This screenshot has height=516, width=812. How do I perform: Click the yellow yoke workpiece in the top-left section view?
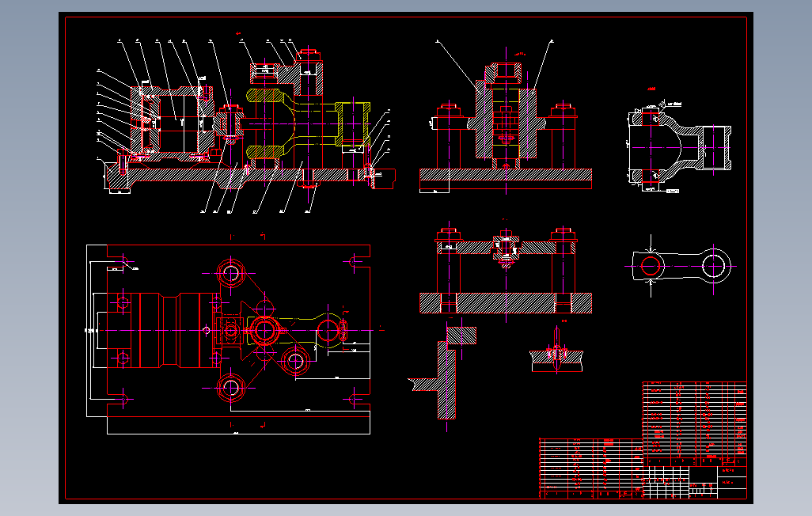point(309,123)
